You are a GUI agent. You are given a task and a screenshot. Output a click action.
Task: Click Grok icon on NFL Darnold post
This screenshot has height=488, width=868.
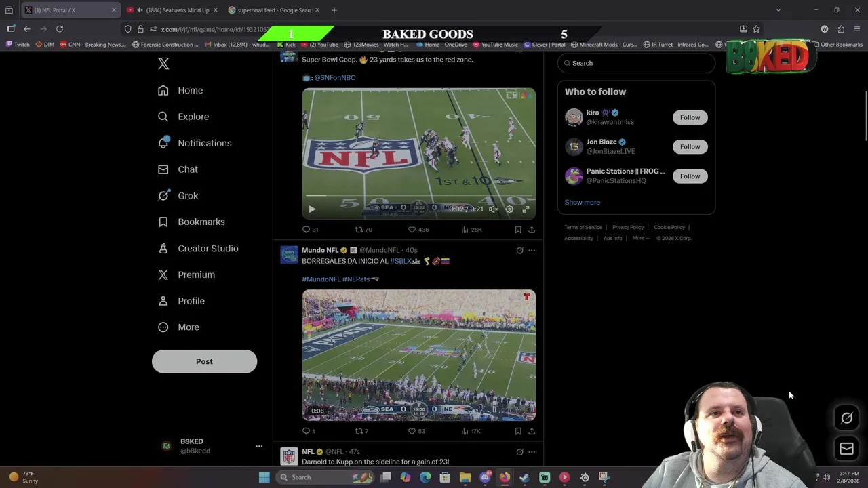[x=519, y=452]
